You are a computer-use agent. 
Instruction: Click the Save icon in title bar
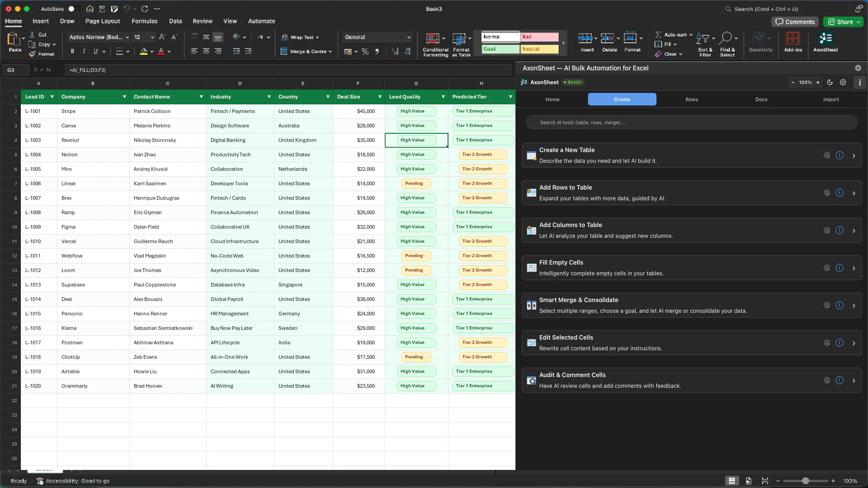pyautogui.click(x=102, y=9)
